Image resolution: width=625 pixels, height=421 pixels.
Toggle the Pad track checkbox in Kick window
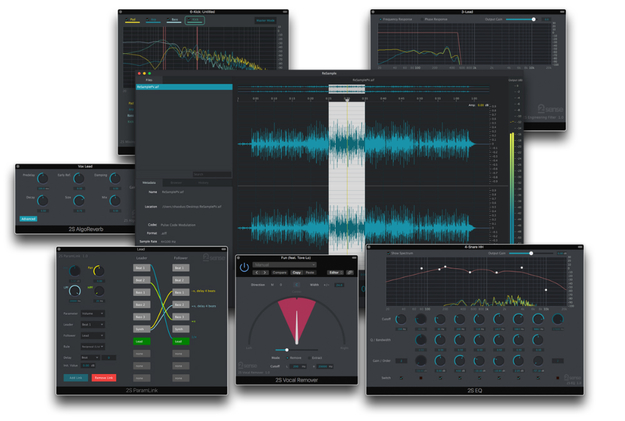128,19
